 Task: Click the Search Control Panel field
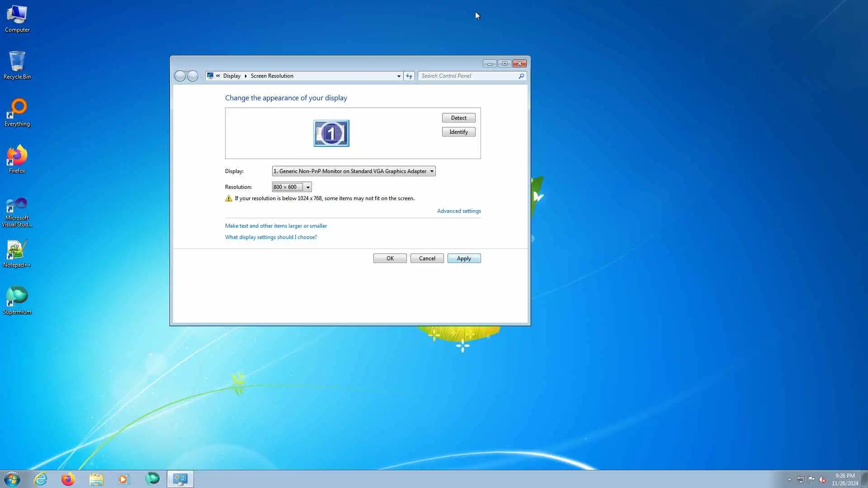468,76
